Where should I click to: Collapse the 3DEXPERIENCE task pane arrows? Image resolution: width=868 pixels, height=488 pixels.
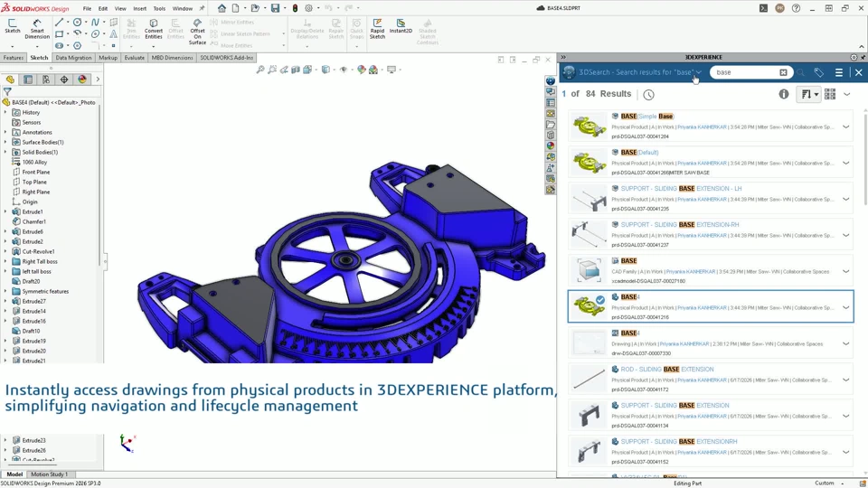pos(563,57)
